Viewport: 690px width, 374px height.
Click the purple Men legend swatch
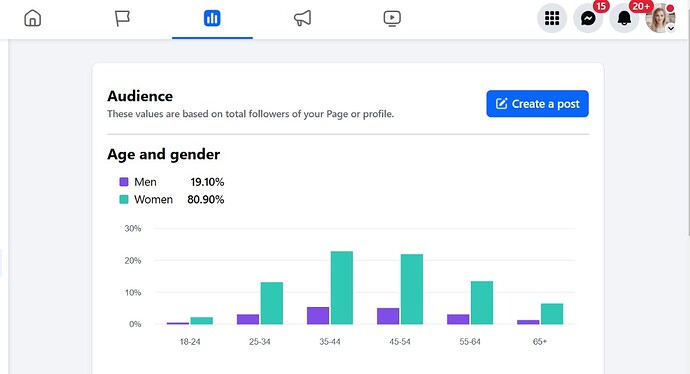click(124, 182)
